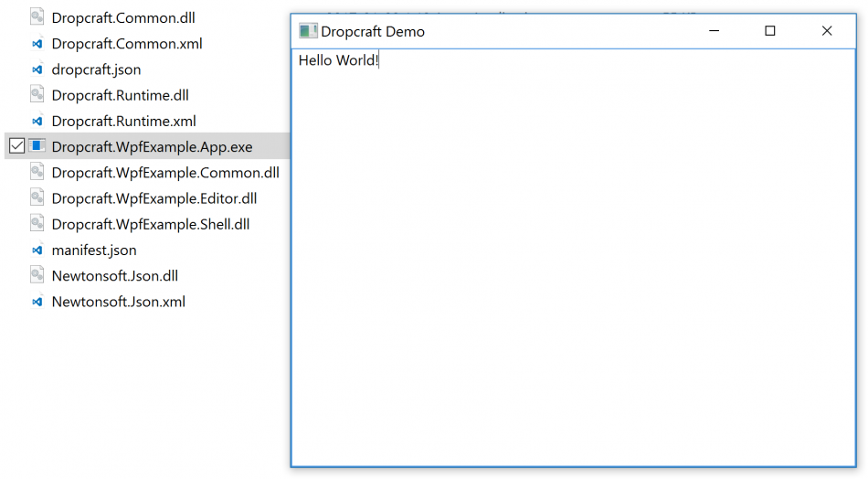Click the Hello World! text in editor
This screenshot has width=868, height=479.
[x=338, y=59]
